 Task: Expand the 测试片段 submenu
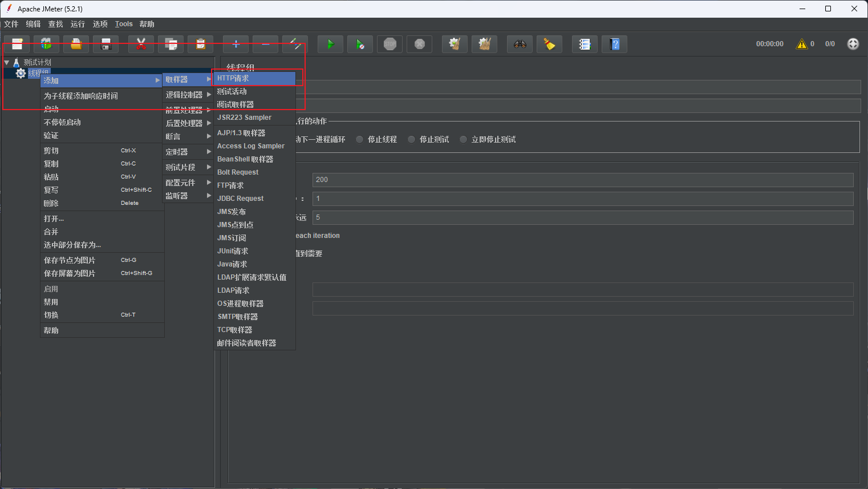pyautogui.click(x=188, y=167)
